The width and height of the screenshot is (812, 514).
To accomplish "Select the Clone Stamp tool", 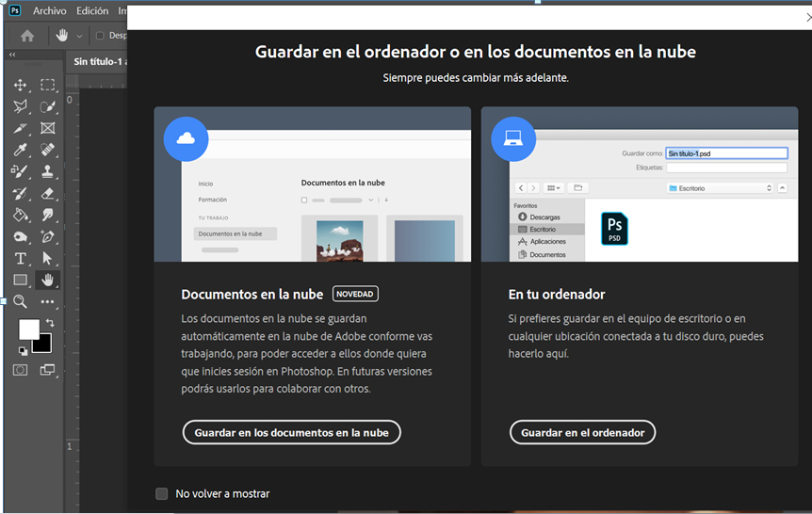I will tap(48, 171).
